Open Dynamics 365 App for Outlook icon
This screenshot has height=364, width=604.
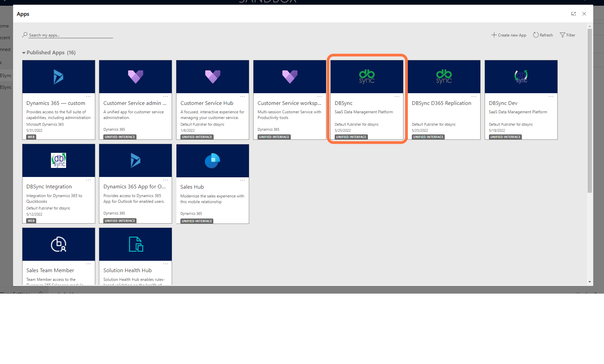[x=135, y=160]
